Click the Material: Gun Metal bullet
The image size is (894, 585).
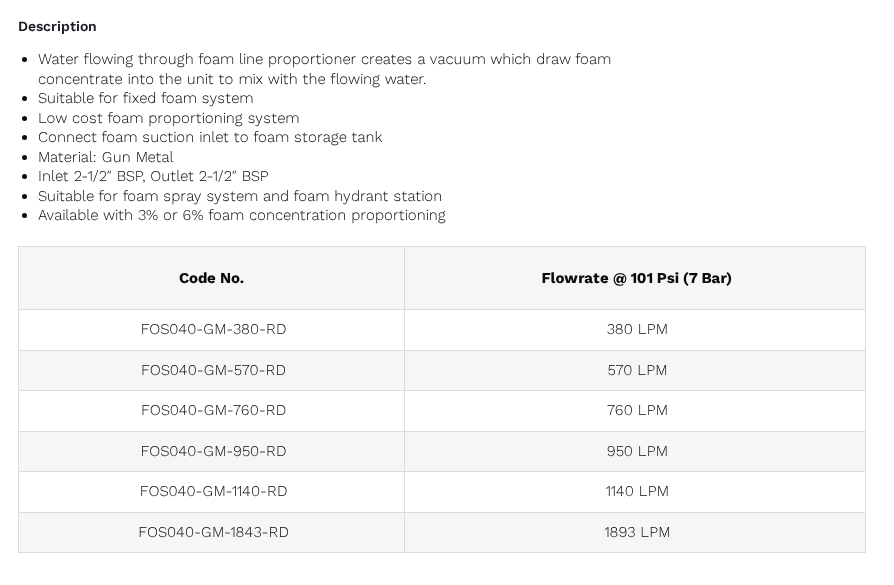pos(105,157)
